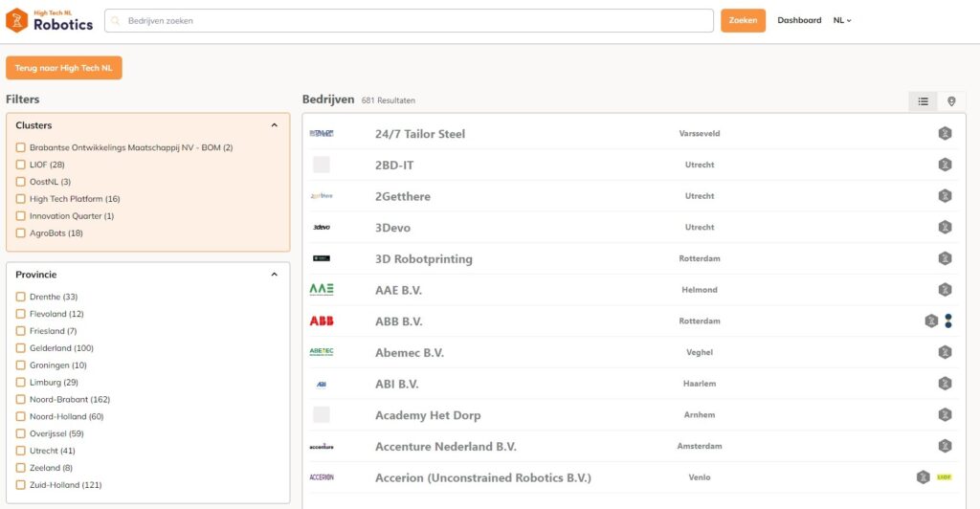Click the Abemec logo

pyautogui.click(x=322, y=352)
